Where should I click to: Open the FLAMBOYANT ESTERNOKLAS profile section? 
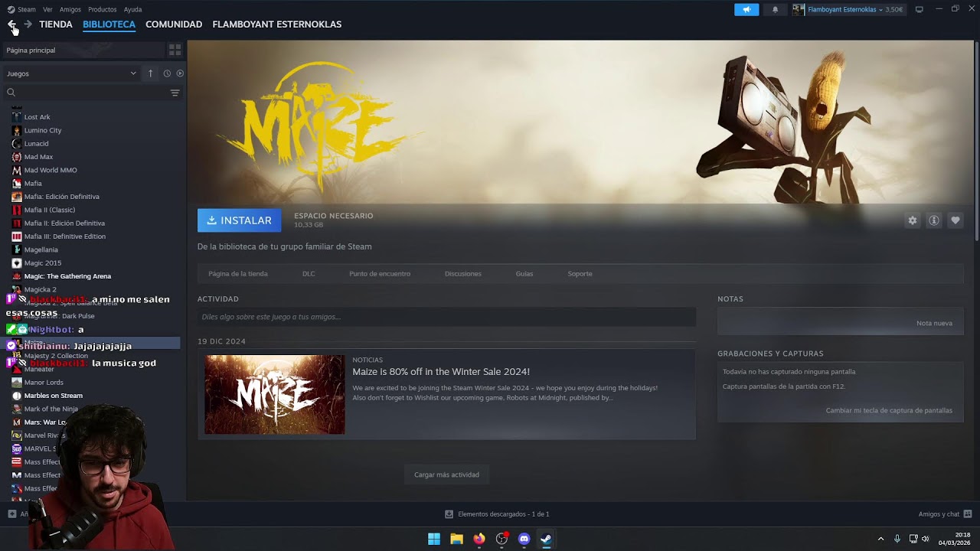point(277,24)
